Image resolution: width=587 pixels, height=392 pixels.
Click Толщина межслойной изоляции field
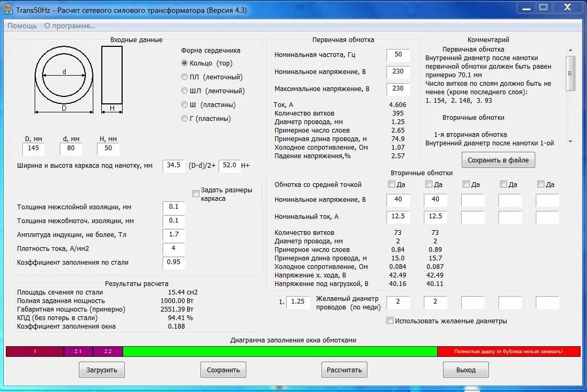pyautogui.click(x=174, y=207)
